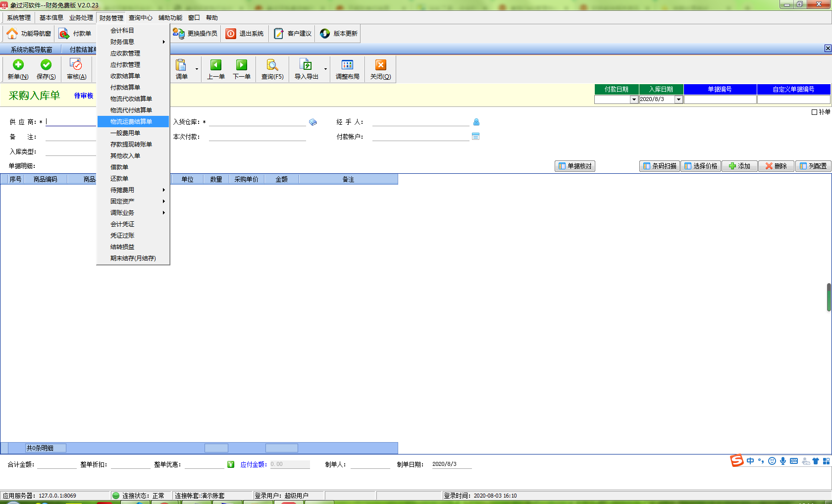Click warehouse lookup icon next to 入货仓库
This screenshot has width=832, height=504.
(x=313, y=122)
